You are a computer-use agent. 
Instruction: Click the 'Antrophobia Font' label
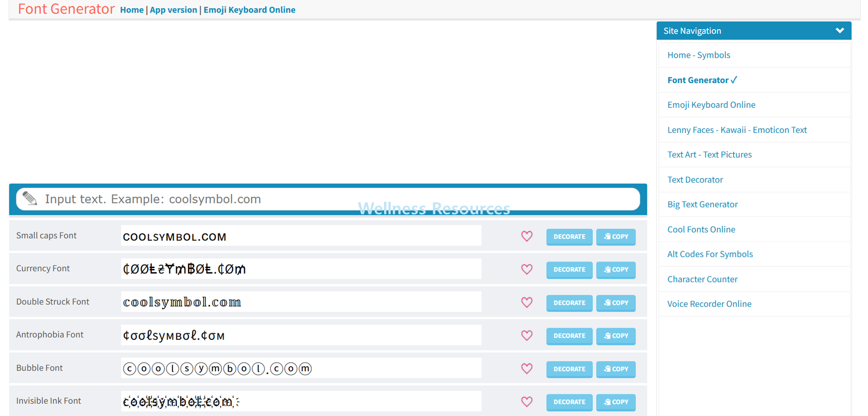pos(50,335)
